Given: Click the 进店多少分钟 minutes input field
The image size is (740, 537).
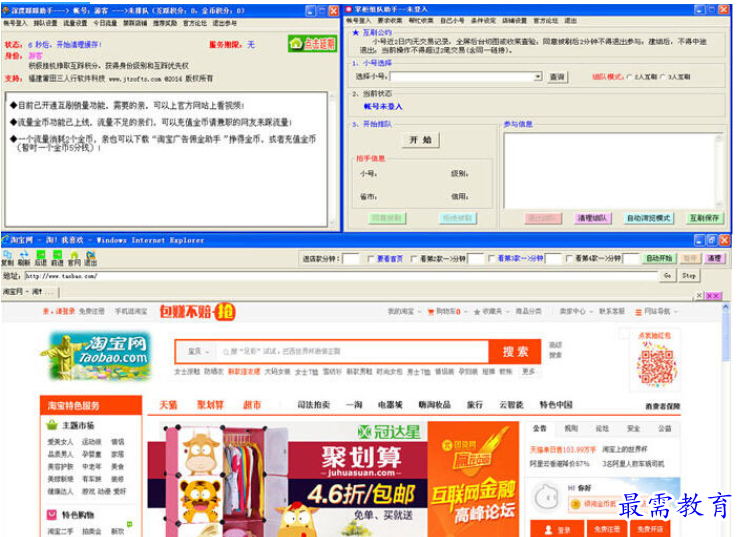Looking at the screenshot, I should pos(350,259).
